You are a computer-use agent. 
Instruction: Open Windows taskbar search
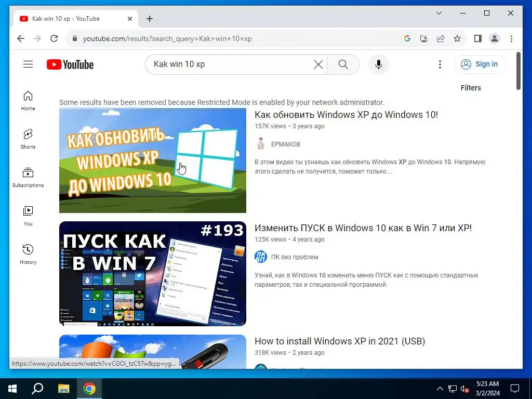tap(37, 389)
